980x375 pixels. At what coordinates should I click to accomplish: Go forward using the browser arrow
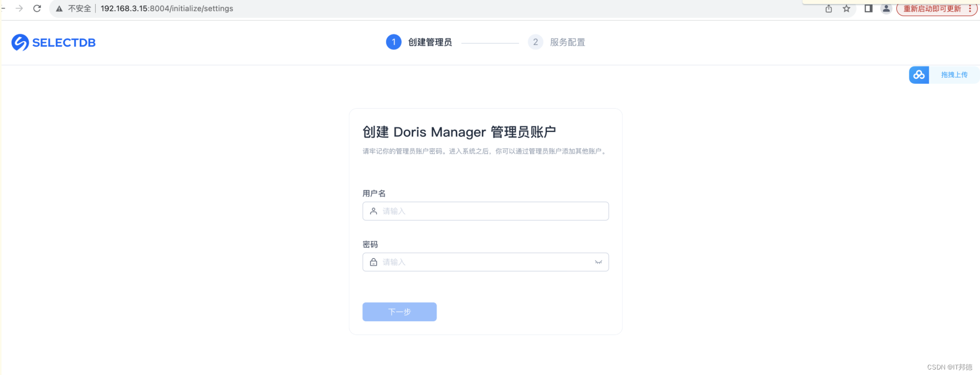click(19, 9)
